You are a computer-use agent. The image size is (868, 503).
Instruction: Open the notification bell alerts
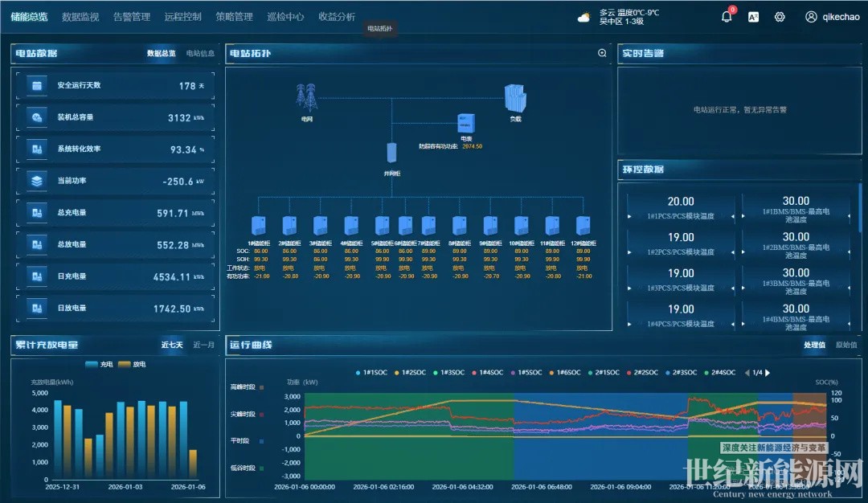tap(727, 17)
